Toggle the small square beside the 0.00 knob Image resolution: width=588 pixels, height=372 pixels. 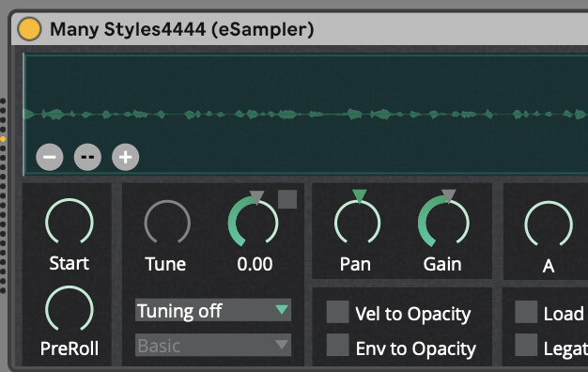click(287, 199)
